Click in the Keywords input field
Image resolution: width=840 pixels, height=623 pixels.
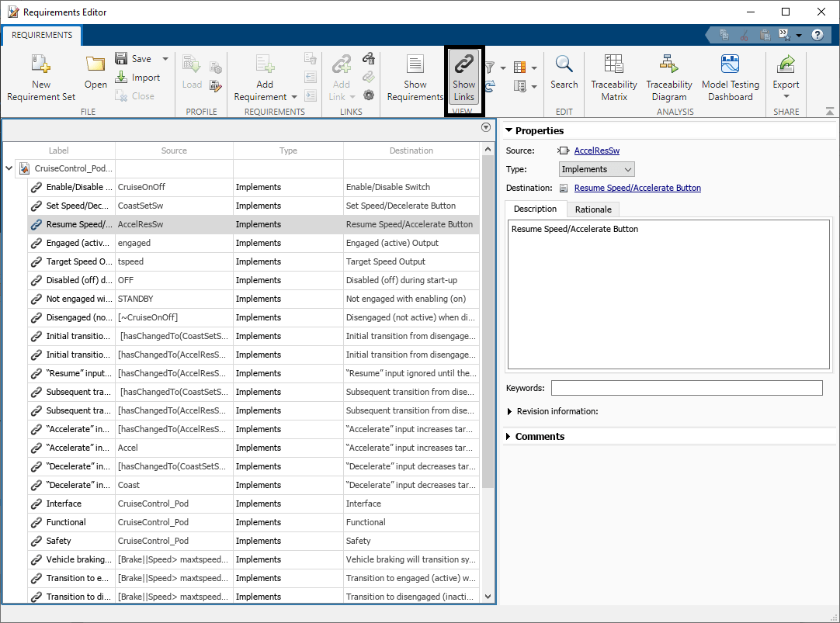click(686, 388)
